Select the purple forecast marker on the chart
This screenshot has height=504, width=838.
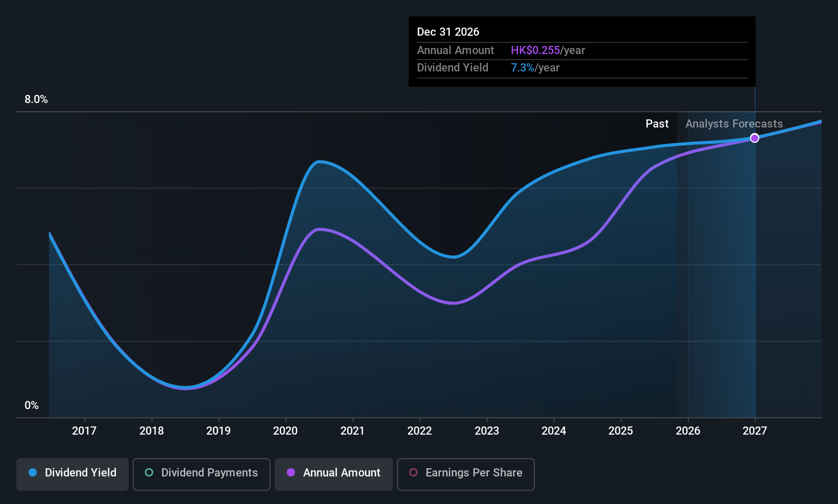tap(754, 138)
